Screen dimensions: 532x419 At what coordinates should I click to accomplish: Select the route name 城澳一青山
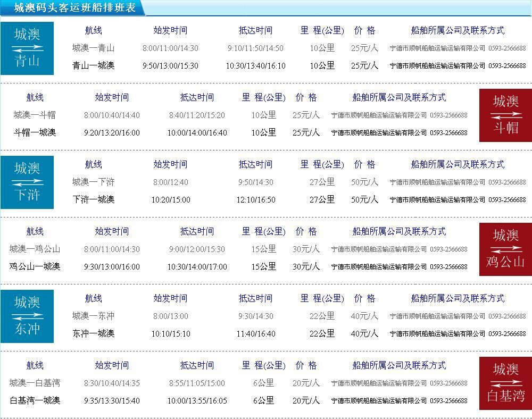click(x=93, y=48)
